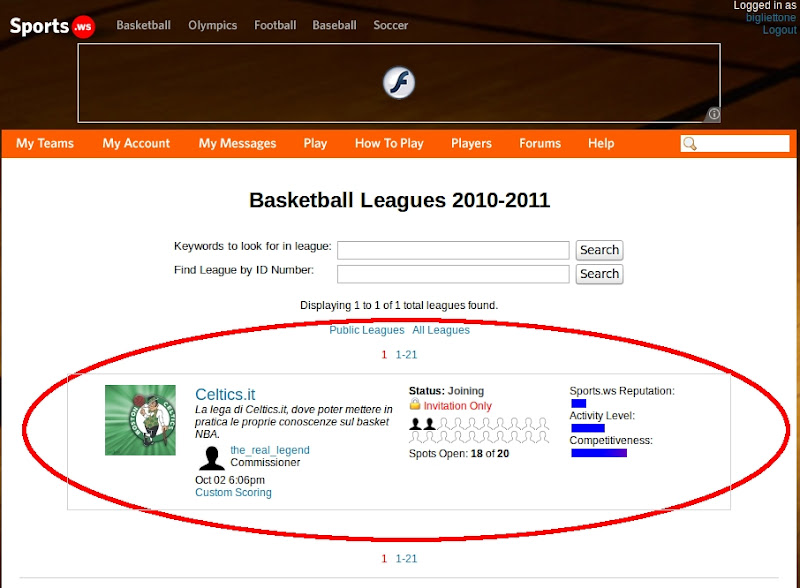Click the magnifier icon in site search

690,143
